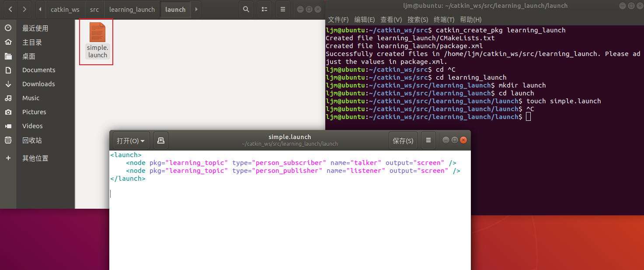This screenshot has height=270, width=644.
Task: Open the text editor hamburger menu
Action: (428, 140)
